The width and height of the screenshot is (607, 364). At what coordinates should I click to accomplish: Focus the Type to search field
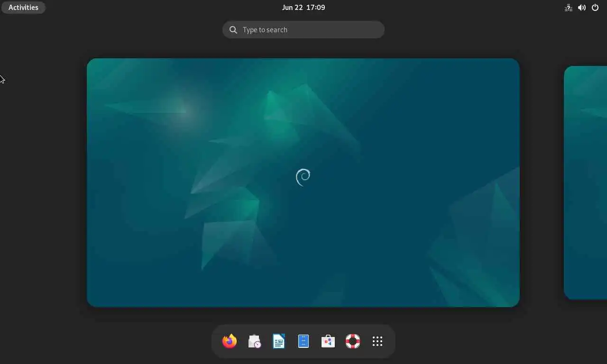[303, 29]
